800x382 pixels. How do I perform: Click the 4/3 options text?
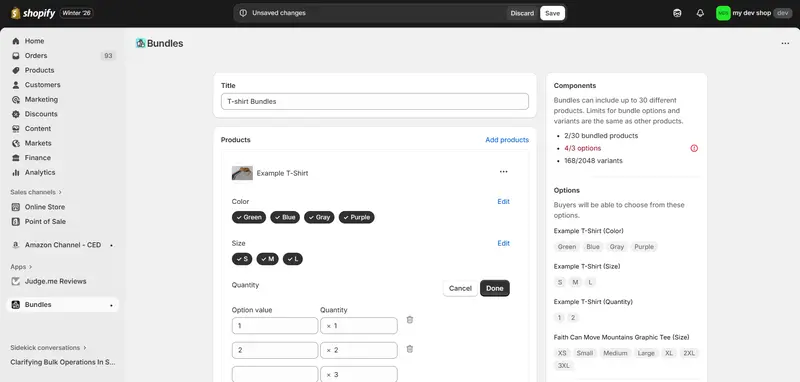point(583,148)
